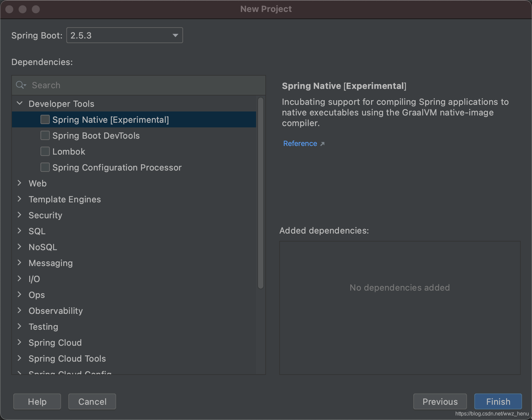Expand the Observability chevron
The height and width of the screenshot is (420, 532).
pos(20,311)
